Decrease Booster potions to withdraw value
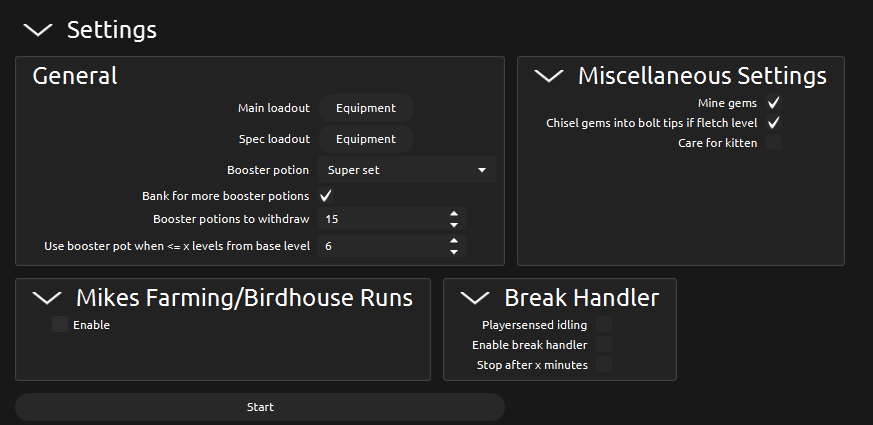873x425 pixels. tap(454, 223)
